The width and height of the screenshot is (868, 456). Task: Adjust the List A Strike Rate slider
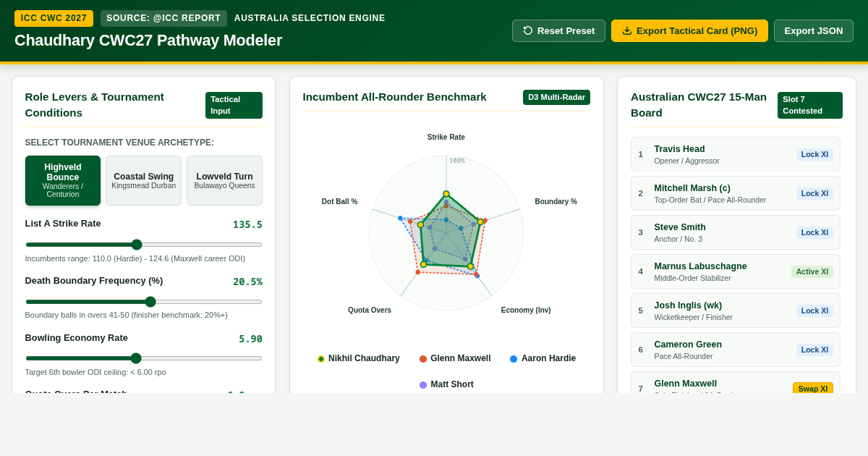tap(144, 245)
